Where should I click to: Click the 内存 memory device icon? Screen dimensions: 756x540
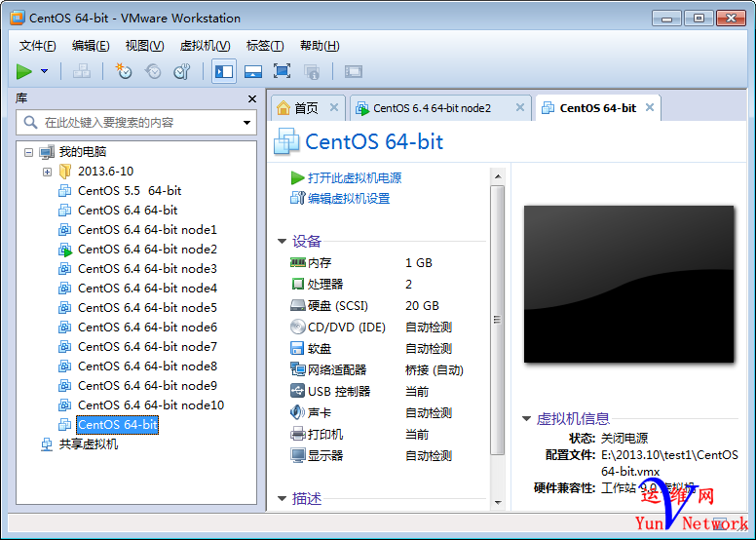298,262
